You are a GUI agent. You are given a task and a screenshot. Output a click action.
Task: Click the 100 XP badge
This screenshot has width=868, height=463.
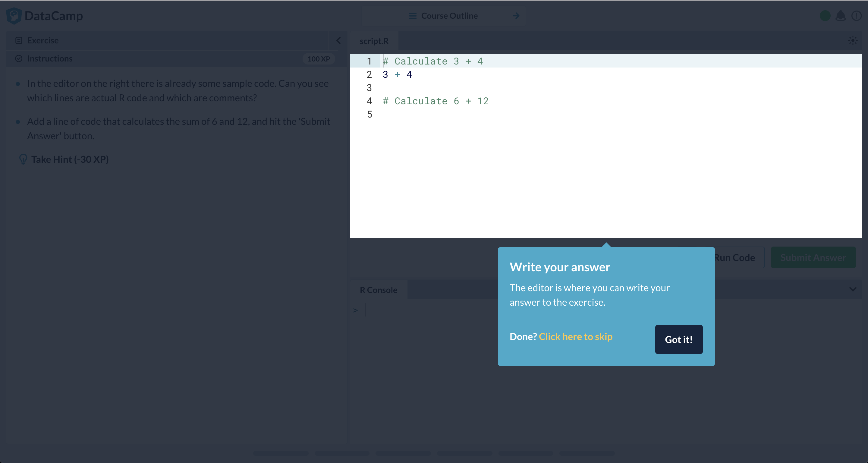coord(319,59)
